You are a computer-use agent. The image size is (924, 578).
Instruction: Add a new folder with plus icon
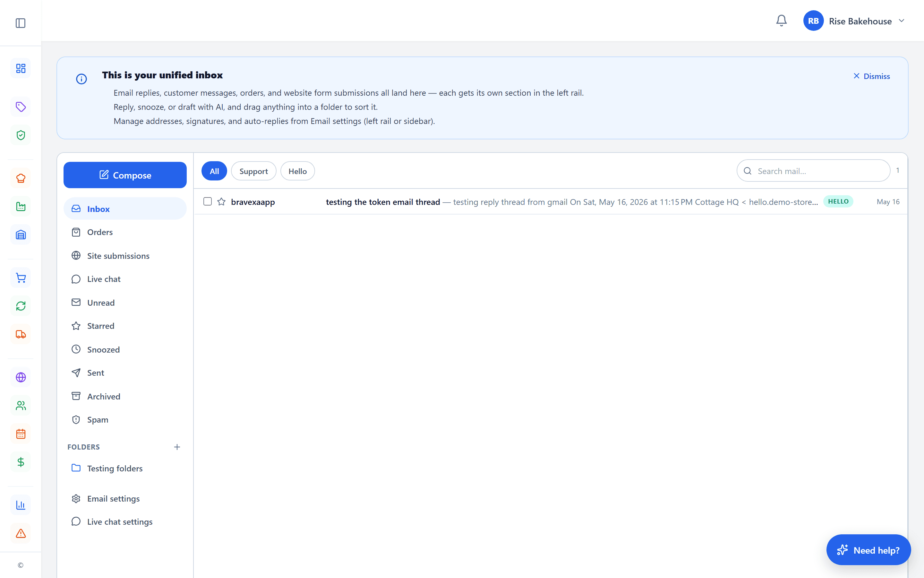[x=177, y=447]
